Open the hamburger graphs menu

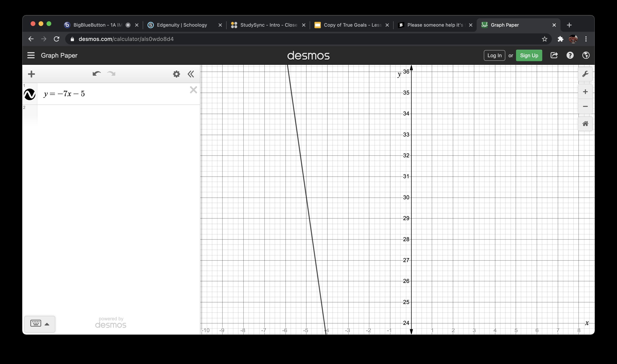31,55
